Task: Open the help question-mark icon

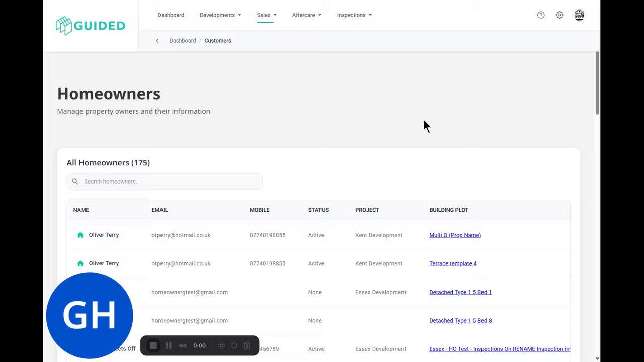Action: click(x=541, y=15)
